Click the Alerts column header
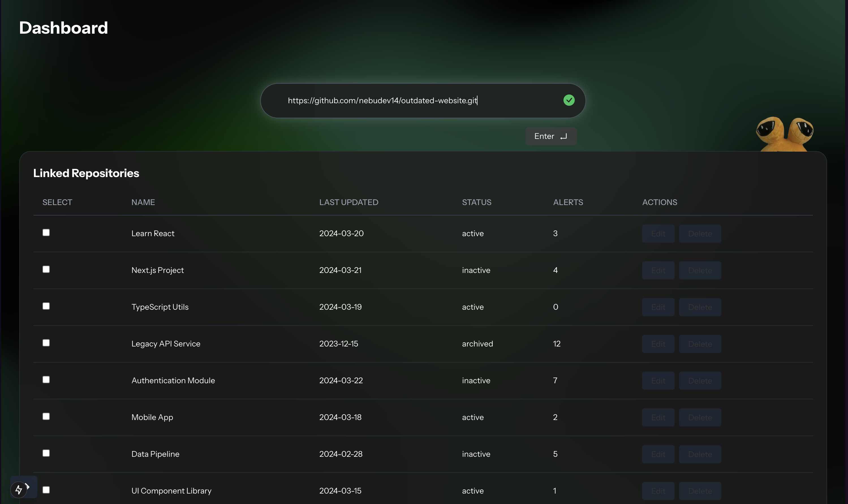Image resolution: width=848 pixels, height=504 pixels. pyautogui.click(x=568, y=203)
